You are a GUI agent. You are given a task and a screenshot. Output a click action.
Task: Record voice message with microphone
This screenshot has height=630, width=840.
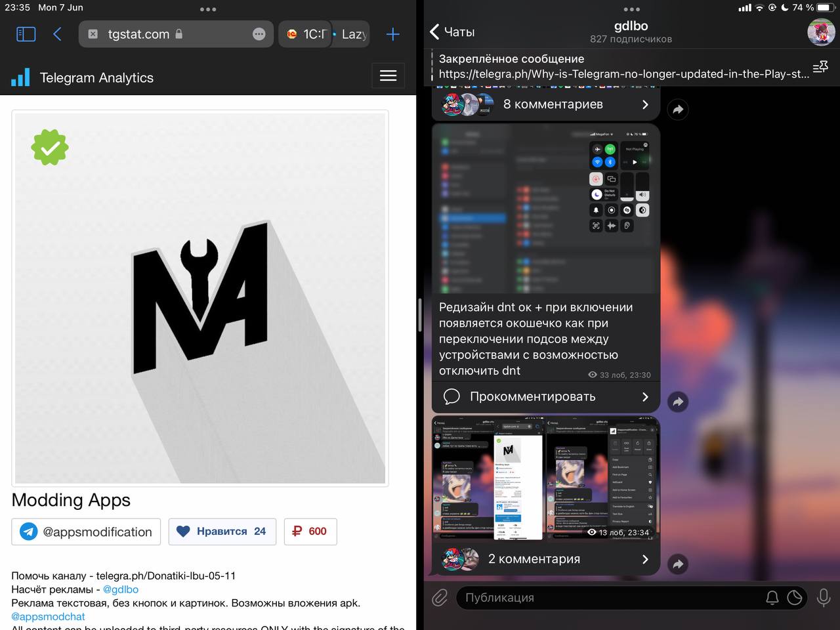(824, 598)
